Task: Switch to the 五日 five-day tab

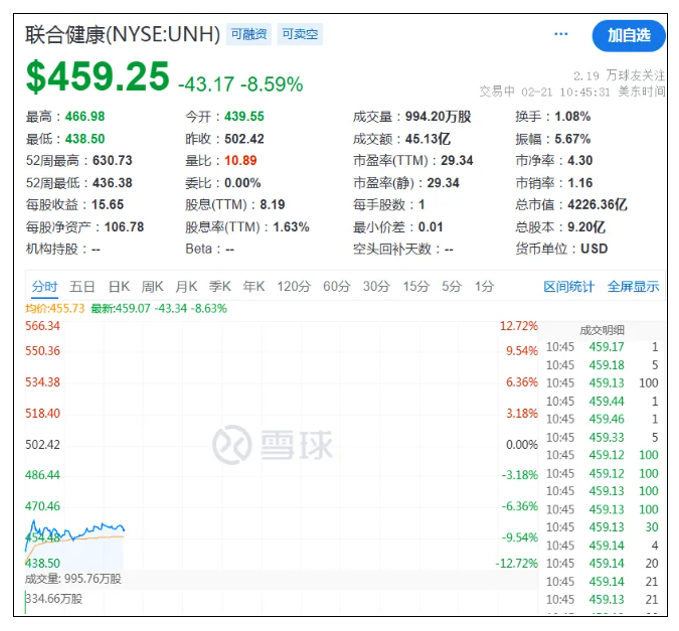Action: tap(82, 287)
